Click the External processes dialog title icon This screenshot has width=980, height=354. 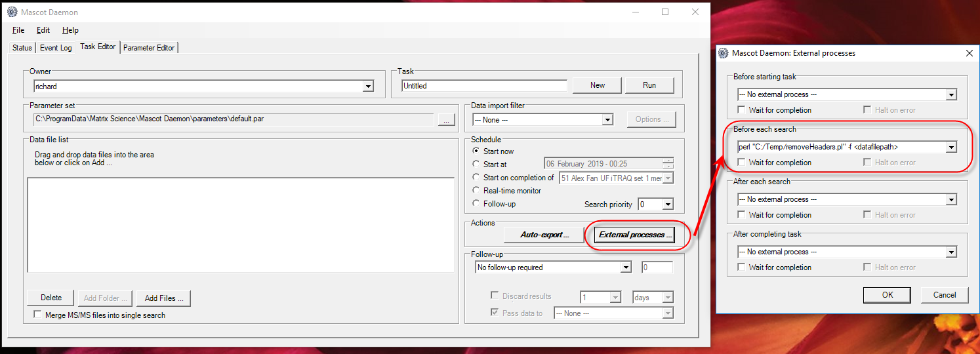[x=724, y=53]
